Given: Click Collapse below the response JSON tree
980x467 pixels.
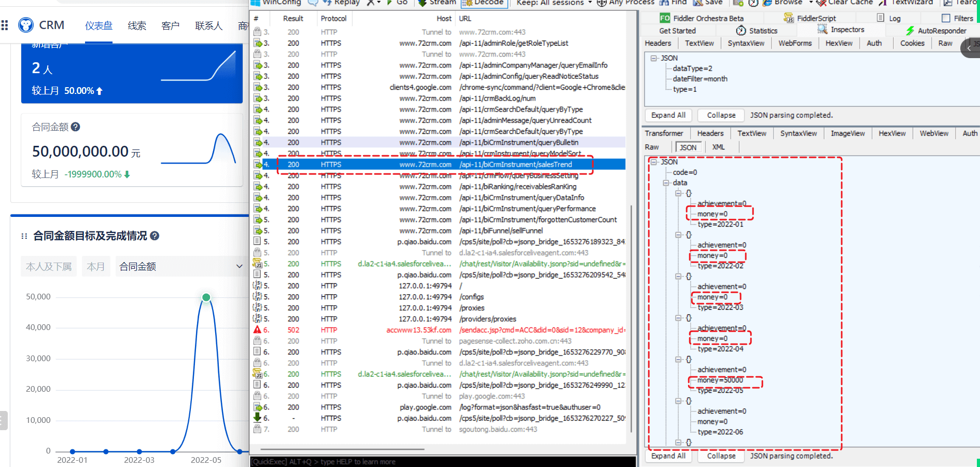Looking at the screenshot, I should click(721, 456).
